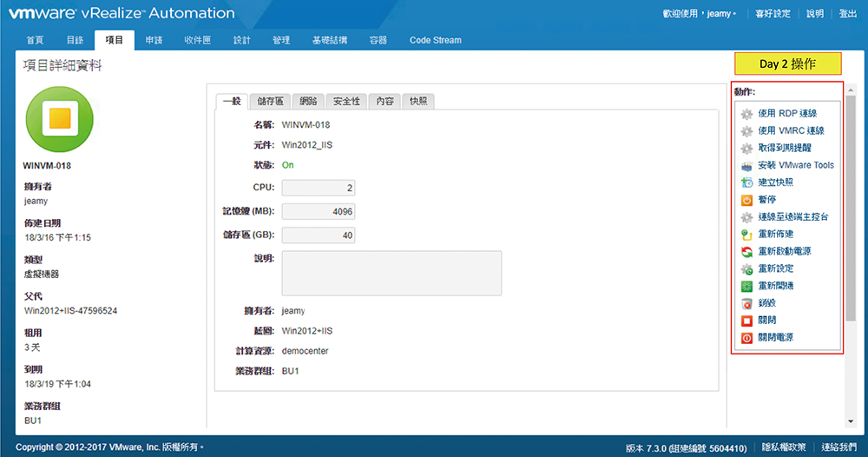
Task: Click the red 關閉電源 power off icon
Action: coord(746,337)
